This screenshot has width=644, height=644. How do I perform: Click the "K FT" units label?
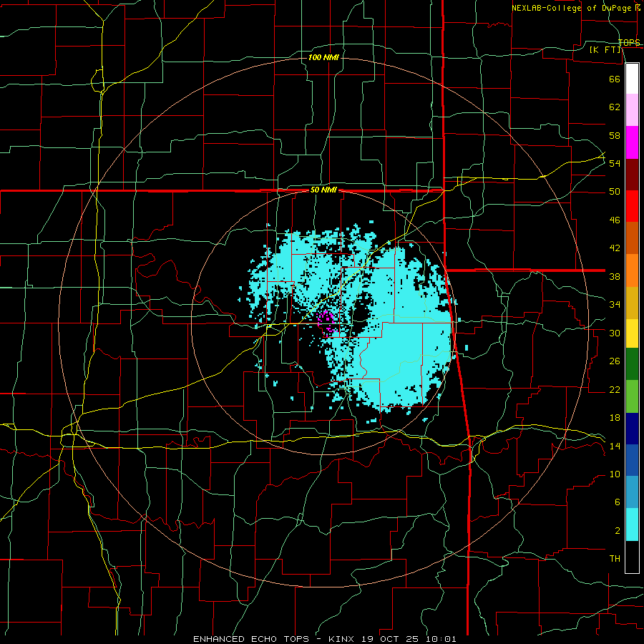(605, 49)
